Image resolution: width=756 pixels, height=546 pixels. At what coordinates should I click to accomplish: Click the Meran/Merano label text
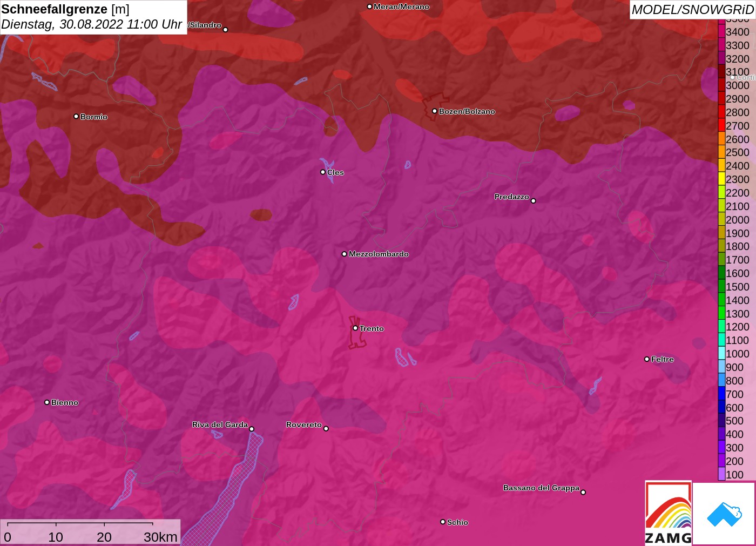(401, 6)
